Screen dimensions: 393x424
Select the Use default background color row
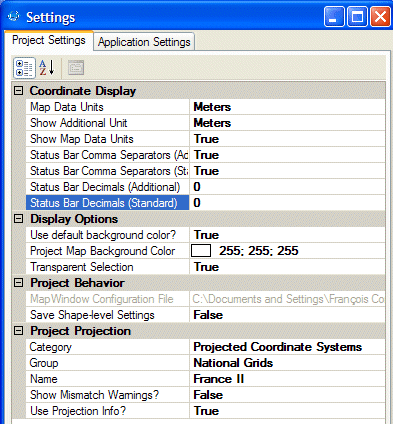point(205,235)
